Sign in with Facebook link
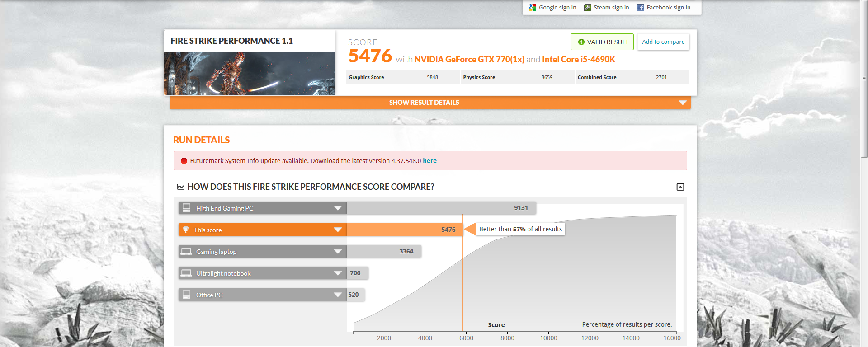The height and width of the screenshot is (347, 868). point(668,8)
